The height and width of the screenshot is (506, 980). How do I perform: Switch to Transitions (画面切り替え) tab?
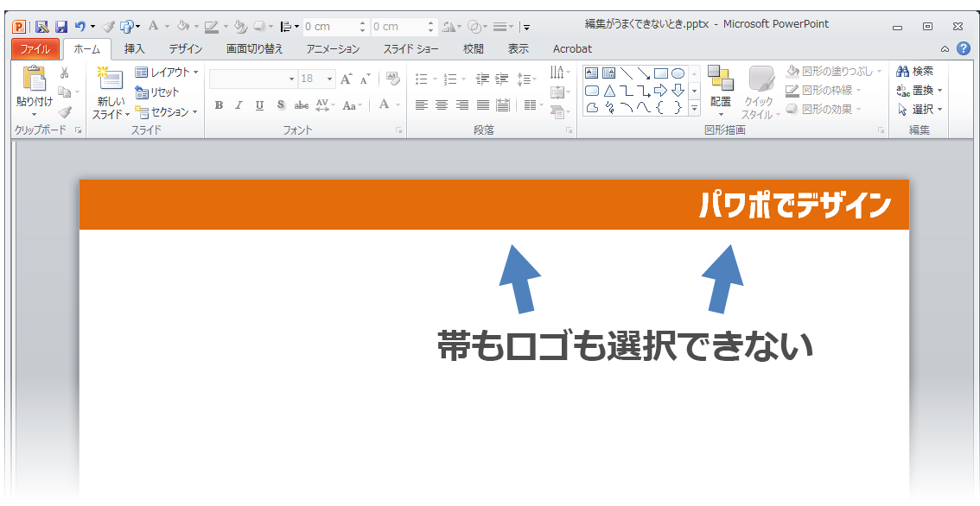[x=255, y=48]
